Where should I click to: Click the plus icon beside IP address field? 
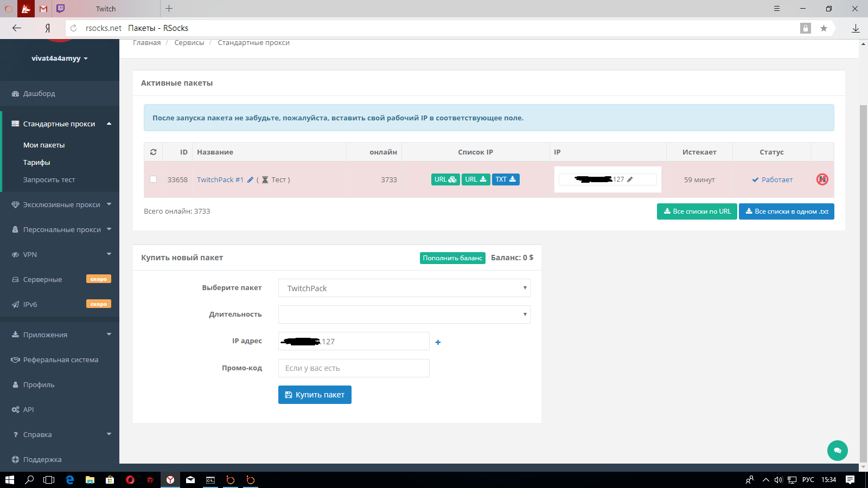438,342
